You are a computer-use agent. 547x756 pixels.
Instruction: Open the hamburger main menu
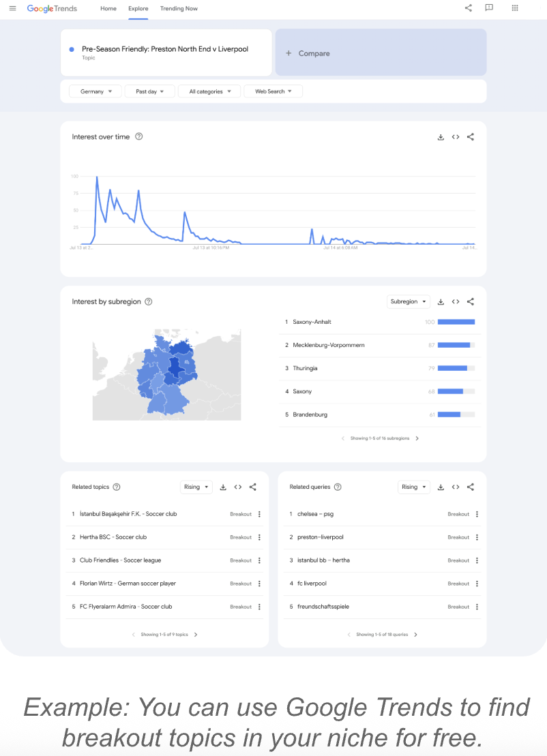(x=12, y=8)
